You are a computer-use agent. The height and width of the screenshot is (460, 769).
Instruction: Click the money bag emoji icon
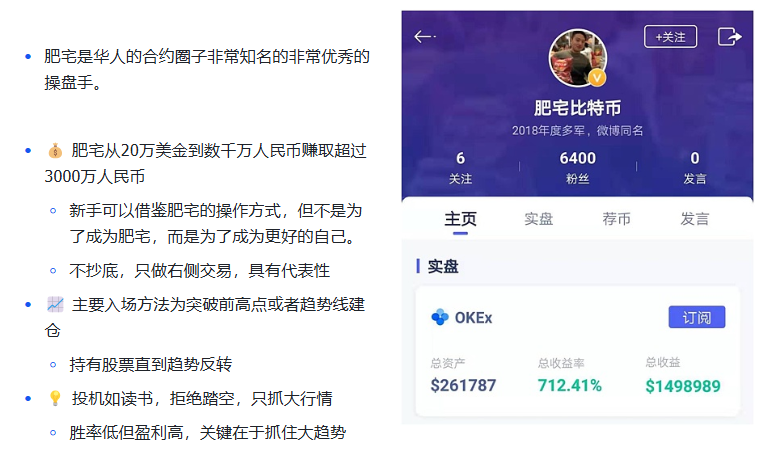(55, 151)
